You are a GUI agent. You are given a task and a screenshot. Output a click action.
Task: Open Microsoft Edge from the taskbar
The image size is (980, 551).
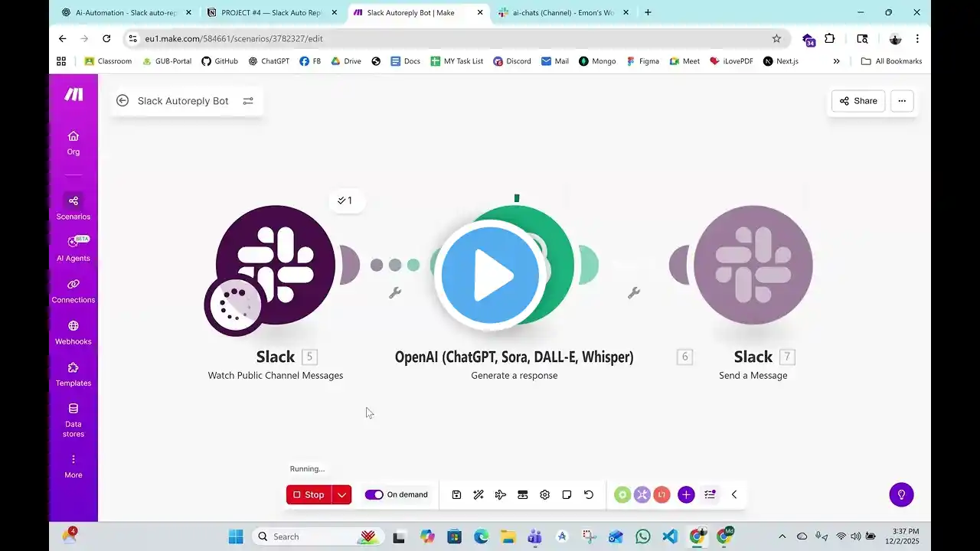(x=481, y=536)
